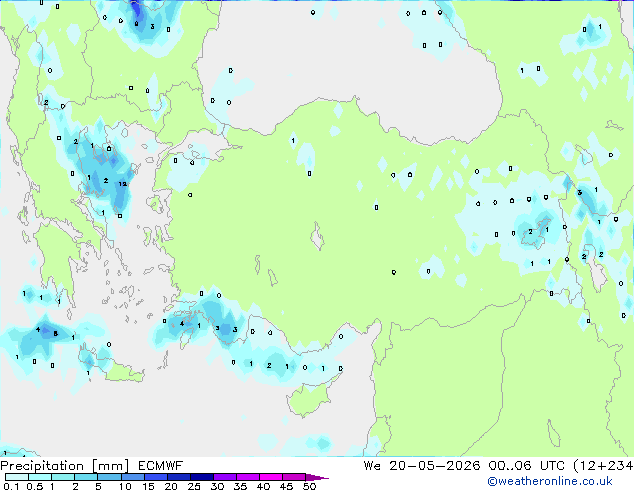
Task: Select the 0.5–1 mm legend swatch
Action: (x=40, y=477)
